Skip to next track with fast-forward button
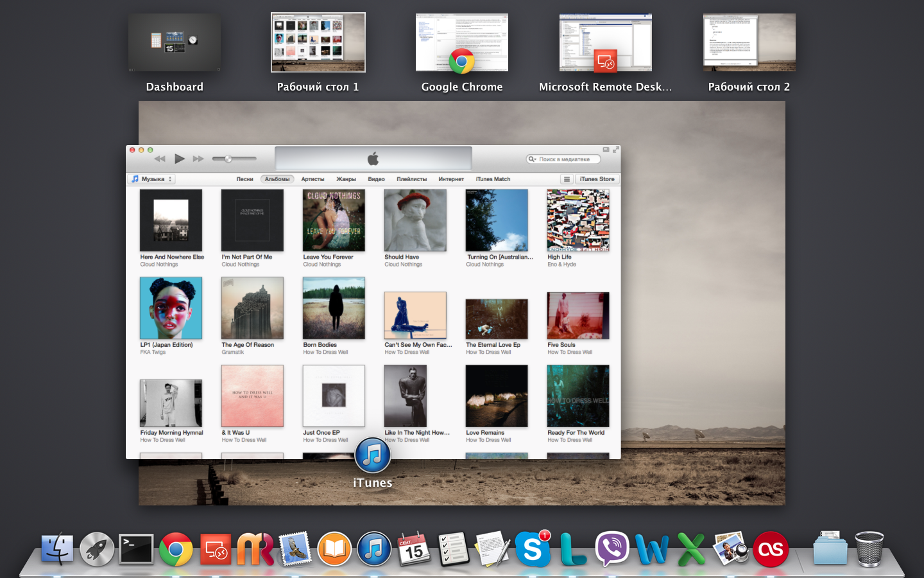This screenshot has width=924, height=578. coord(198,159)
